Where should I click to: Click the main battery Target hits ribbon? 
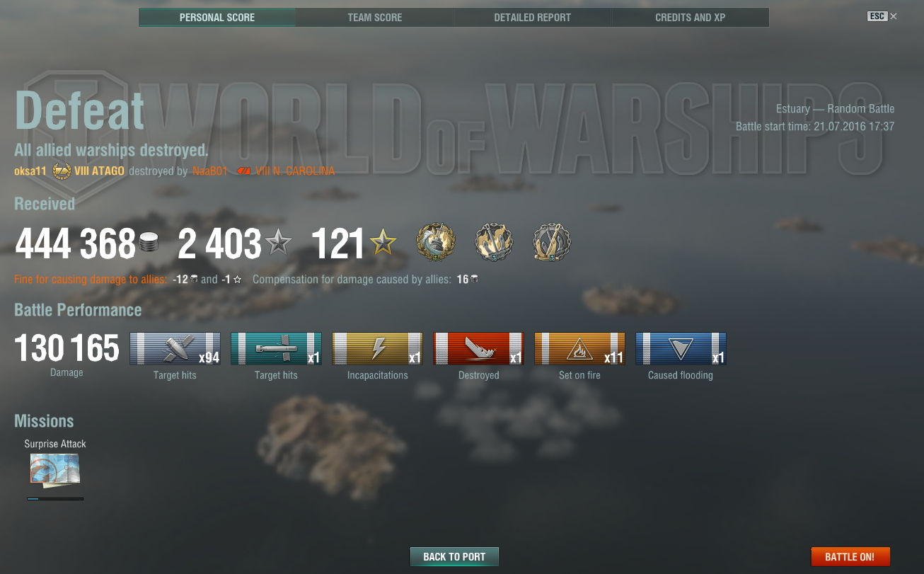tap(175, 349)
